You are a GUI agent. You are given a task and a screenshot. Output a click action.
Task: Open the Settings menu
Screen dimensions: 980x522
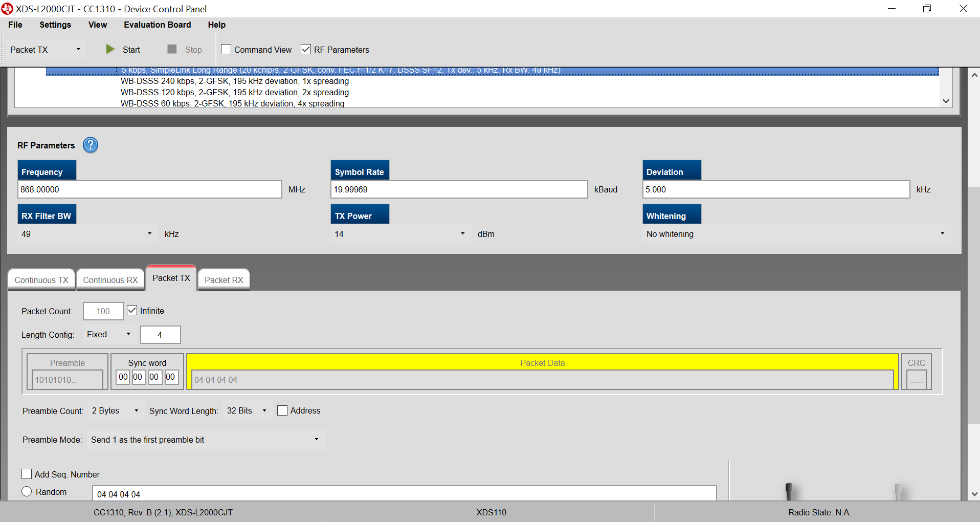click(55, 25)
